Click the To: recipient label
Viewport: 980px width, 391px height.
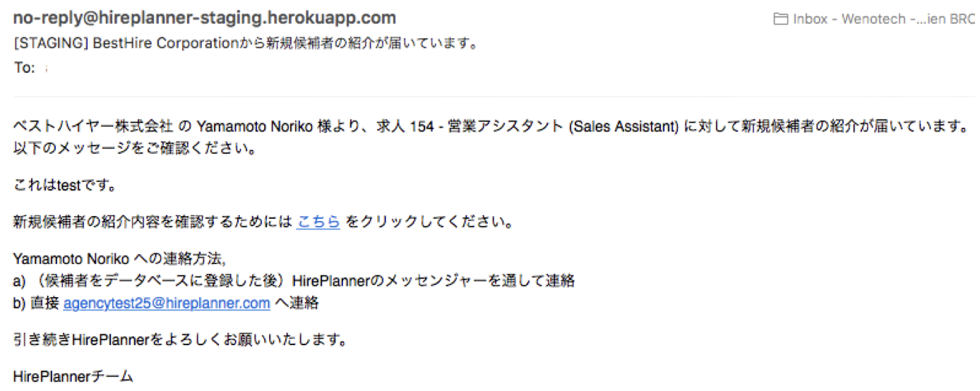pyautogui.click(x=24, y=68)
